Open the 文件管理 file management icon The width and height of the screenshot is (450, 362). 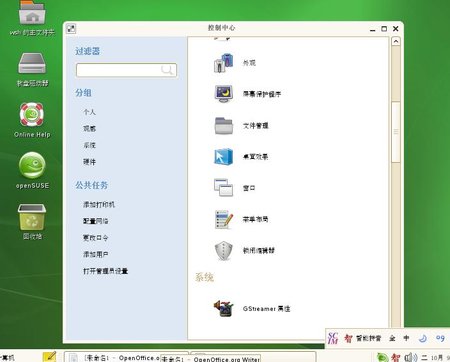click(x=223, y=125)
